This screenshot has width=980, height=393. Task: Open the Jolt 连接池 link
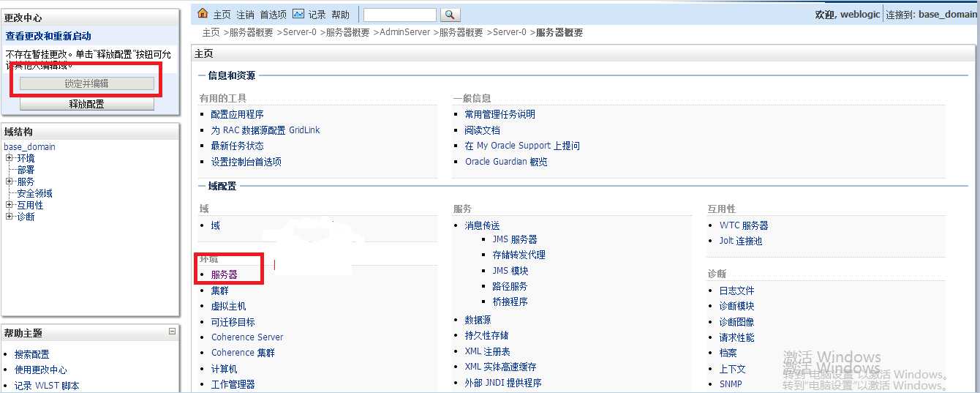click(x=741, y=241)
